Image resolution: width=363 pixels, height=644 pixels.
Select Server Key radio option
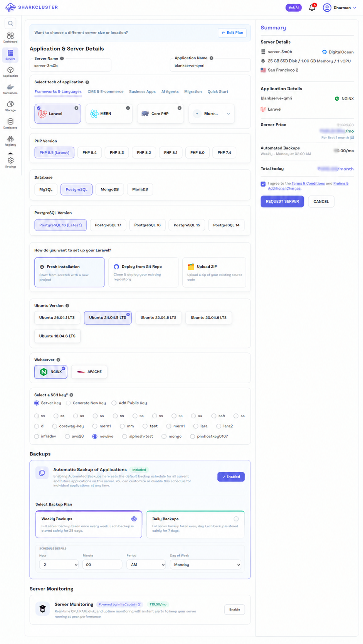37,403
